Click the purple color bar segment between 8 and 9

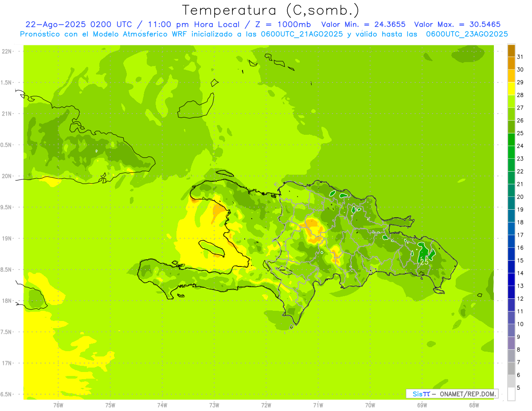pos(511,343)
